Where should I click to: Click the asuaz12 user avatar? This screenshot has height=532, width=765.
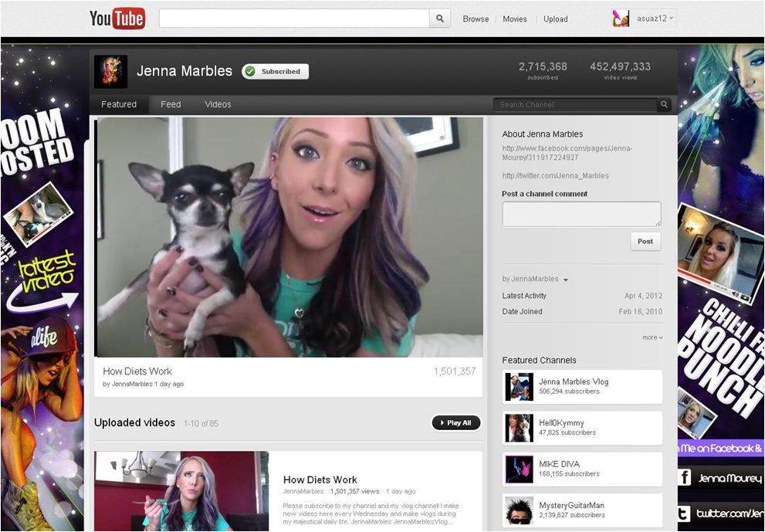pyautogui.click(x=621, y=19)
